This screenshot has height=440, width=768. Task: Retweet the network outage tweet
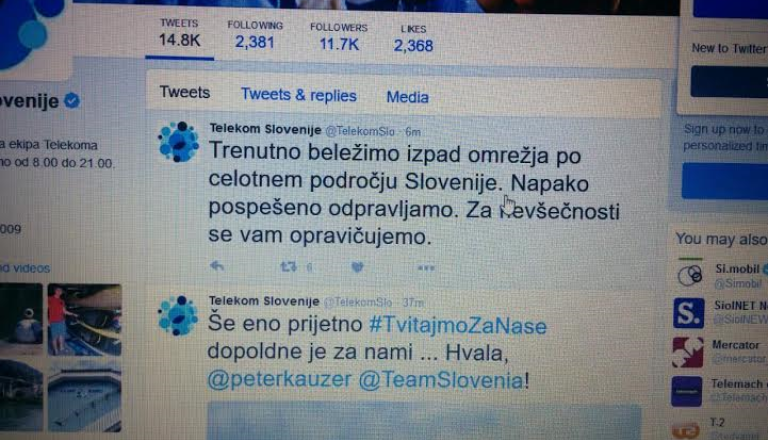(x=288, y=267)
